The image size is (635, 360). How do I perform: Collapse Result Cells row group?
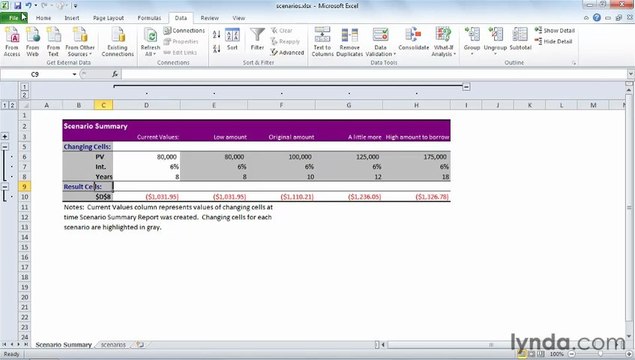coord(5,187)
